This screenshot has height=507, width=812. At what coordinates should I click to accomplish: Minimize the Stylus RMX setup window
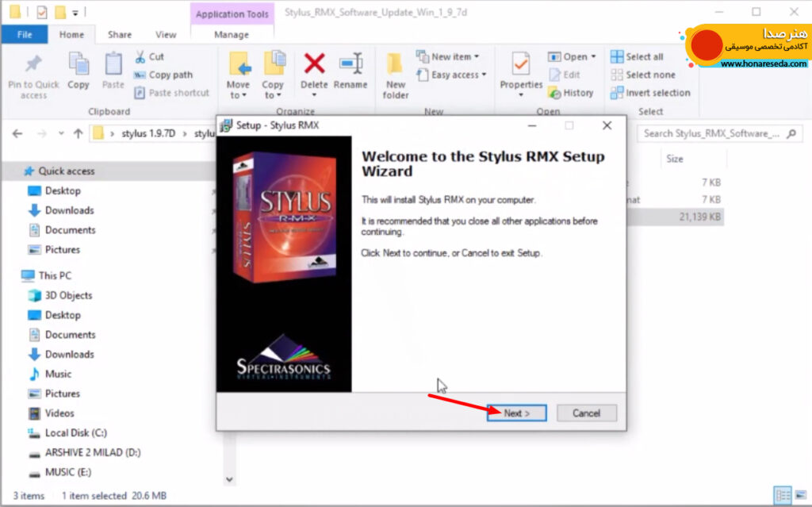pyautogui.click(x=532, y=125)
